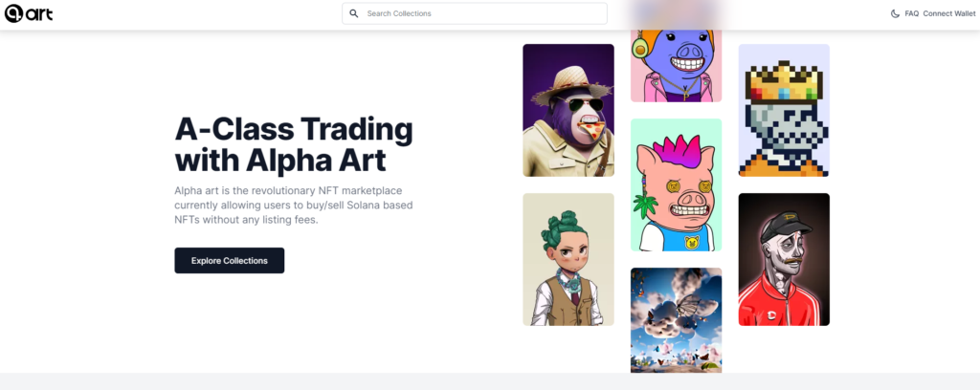Select the pink mohawk pig NFT

pyautogui.click(x=676, y=184)
